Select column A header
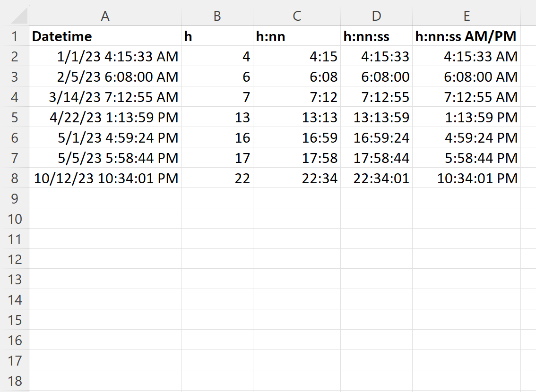Viewport: 536px width, 392px height. [x=105, y=16]
